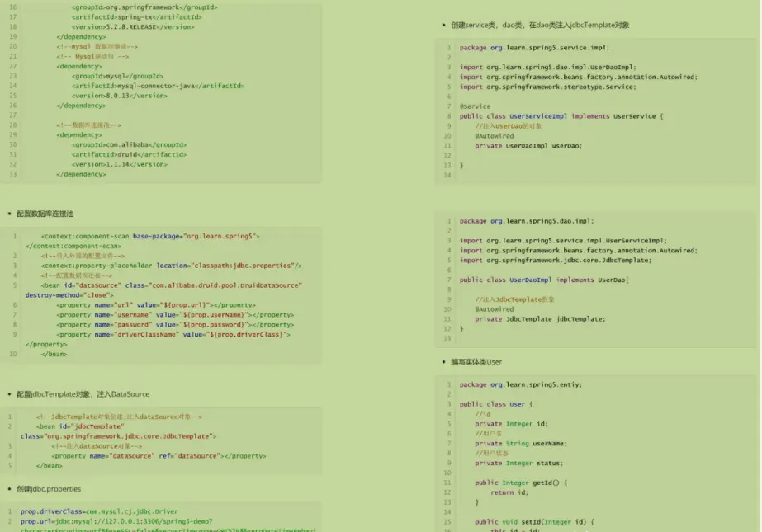
Task: Click the heading starting "创建service类, dao类"
Action: [x=540, y=26]
